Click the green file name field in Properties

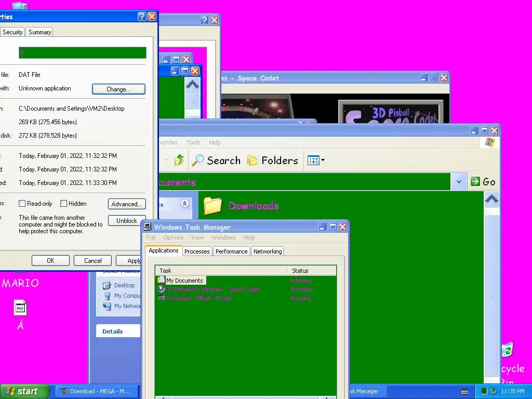[x=83, y=52]
